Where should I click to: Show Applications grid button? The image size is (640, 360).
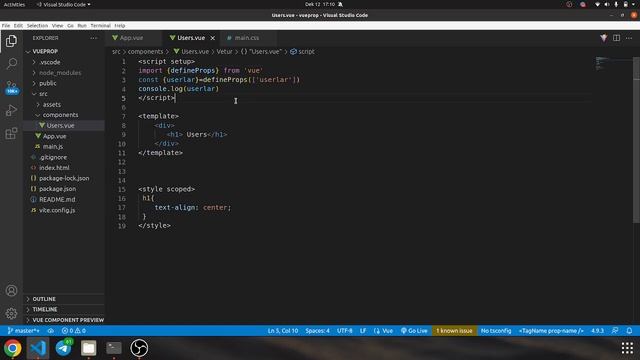click(627, 348)
